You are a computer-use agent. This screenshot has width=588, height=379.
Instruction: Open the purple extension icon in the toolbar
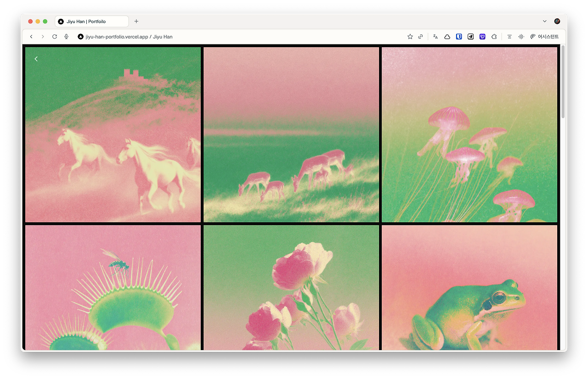(482, 36)
